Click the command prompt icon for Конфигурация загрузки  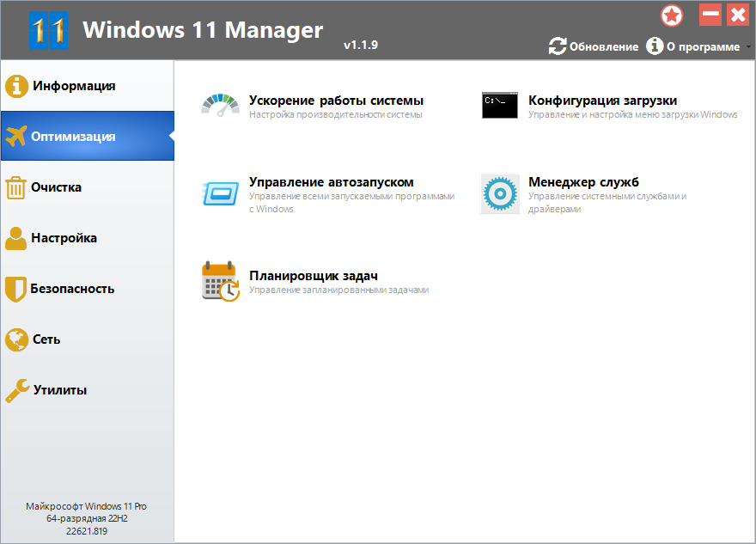(x=499, y=104)
